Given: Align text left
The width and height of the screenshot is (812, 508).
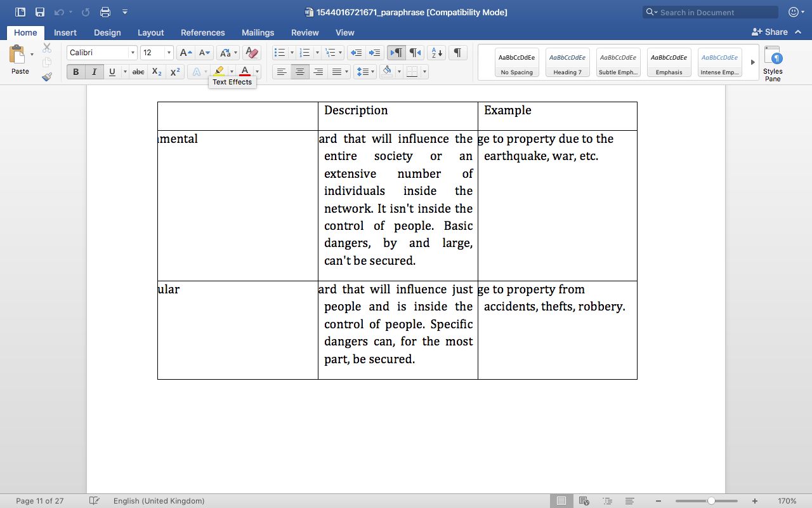Looking at the screenshot, I should tap(282, 72).
